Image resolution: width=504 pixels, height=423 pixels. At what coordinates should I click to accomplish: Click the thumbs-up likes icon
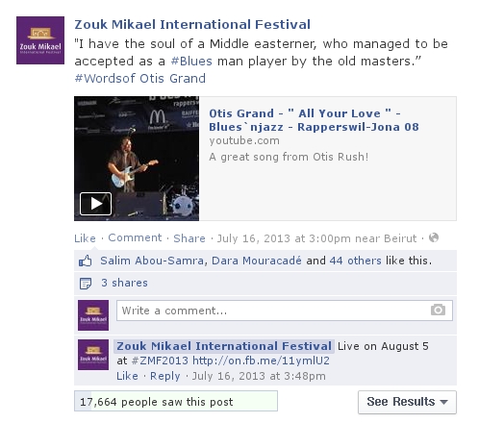[86, 261]
